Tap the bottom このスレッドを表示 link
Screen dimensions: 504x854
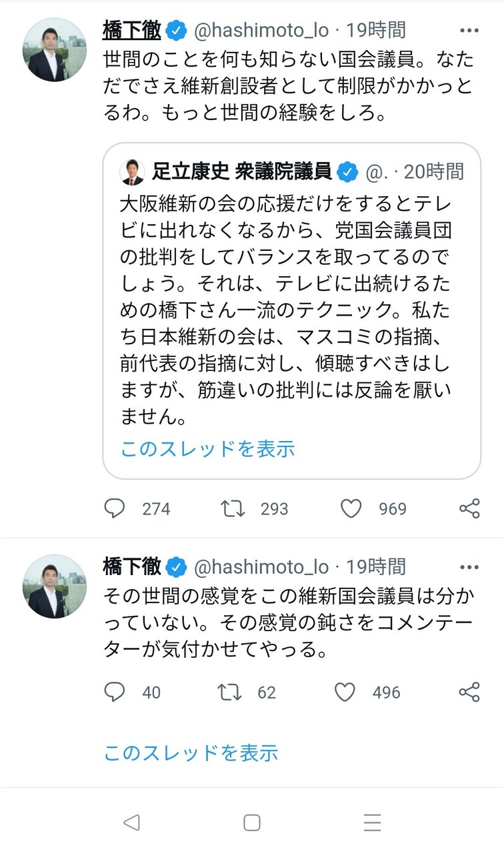[191, 753]
